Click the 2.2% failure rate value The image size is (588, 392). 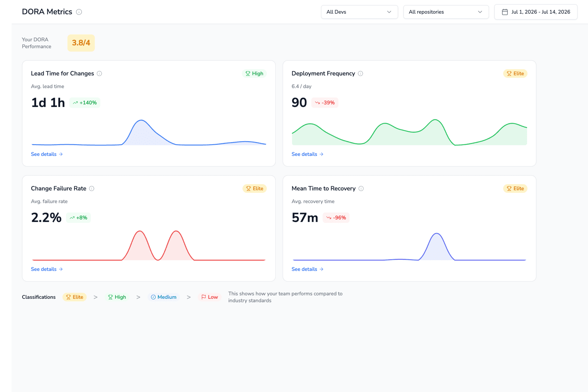tap(46, 218)
